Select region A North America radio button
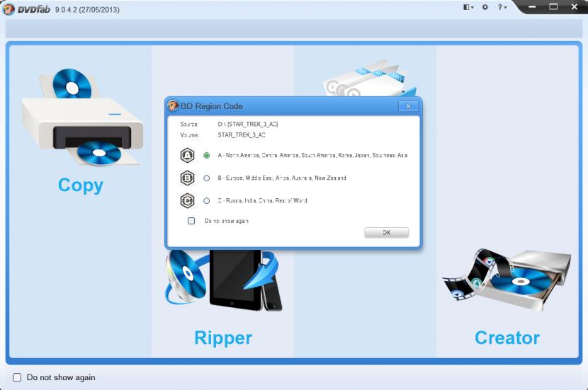 (x=207, y=156)
